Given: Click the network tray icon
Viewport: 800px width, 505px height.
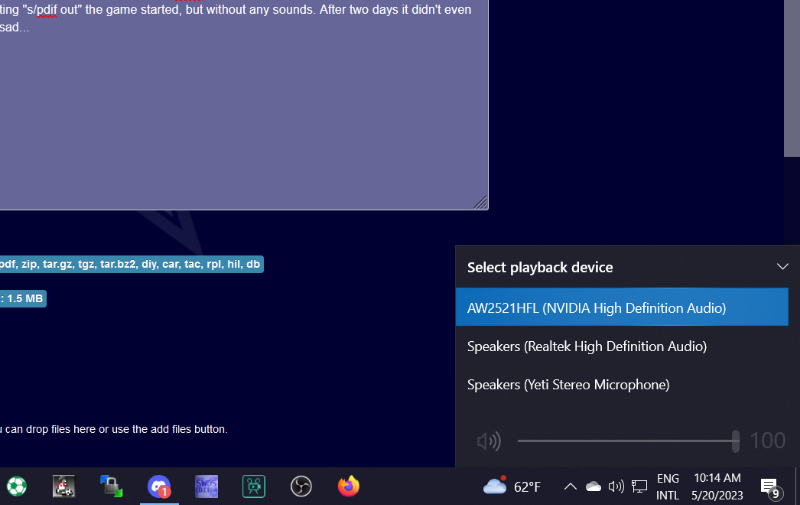Looking at the screenshot, I should point(639,486).
